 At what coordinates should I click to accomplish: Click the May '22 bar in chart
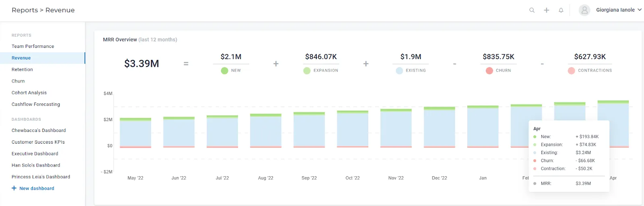[x=136, y=133]
